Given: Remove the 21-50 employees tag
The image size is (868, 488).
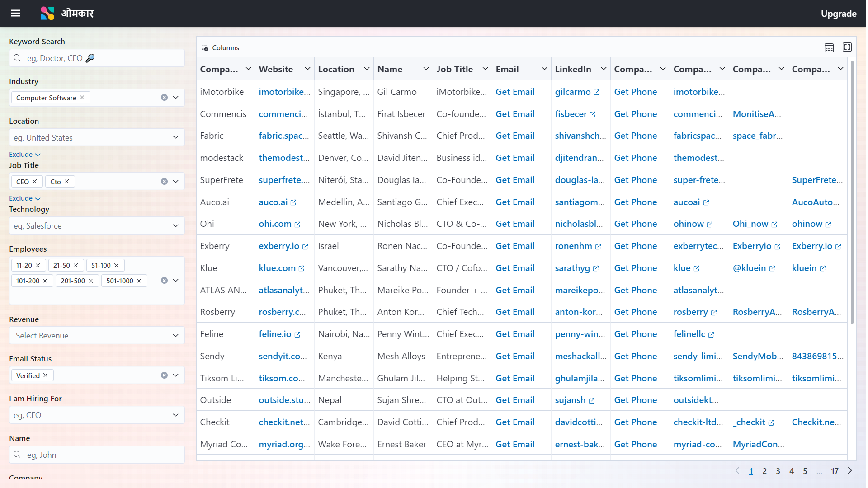Looking at the screenshot, I should click(76, 265).
